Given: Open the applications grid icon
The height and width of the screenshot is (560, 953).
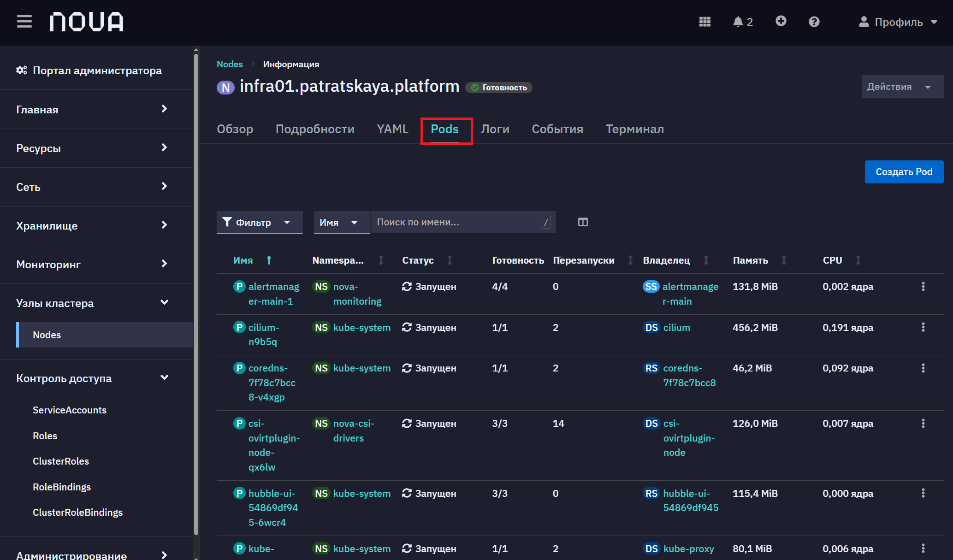Looking at the screenshot, I should [704, 22].
